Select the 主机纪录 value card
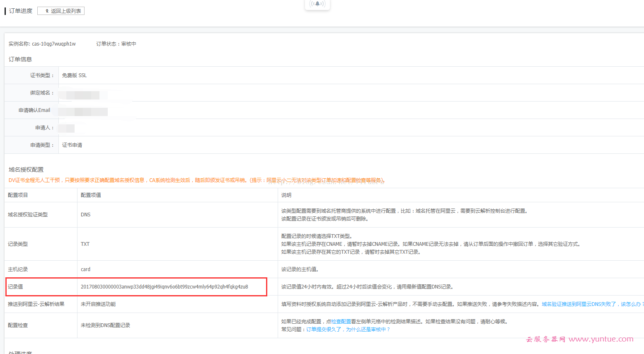The height and width of the screenshot is (354, 644). coord(85,269)
